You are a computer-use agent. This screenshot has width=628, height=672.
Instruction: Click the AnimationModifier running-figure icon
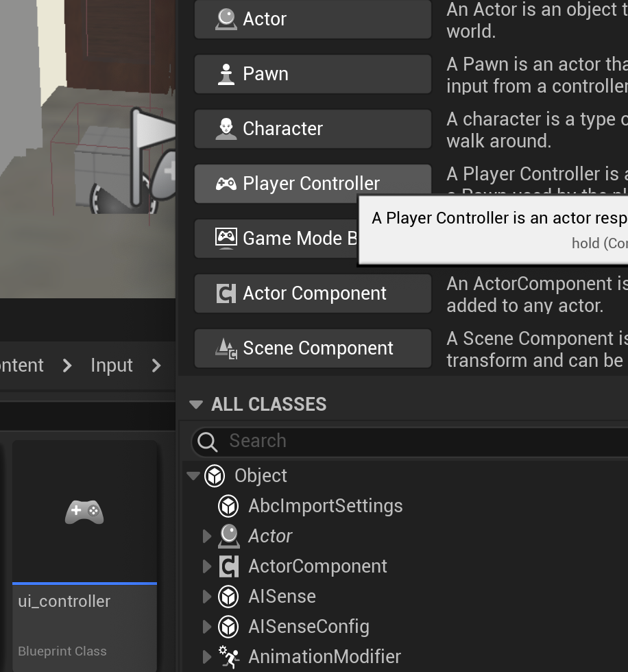pyautogui.click(x=228, y=657)
